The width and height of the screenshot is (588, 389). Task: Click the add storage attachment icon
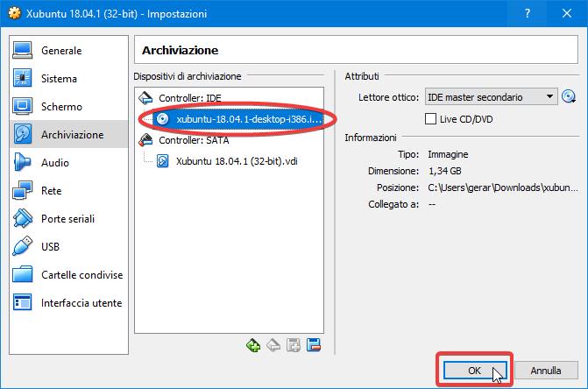294,345
